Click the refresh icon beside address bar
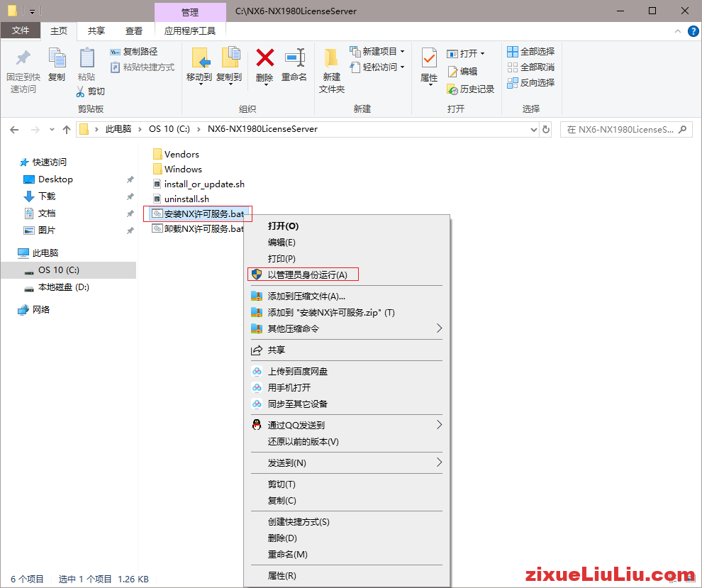702x588 pixels. click(x=546, y=130)
